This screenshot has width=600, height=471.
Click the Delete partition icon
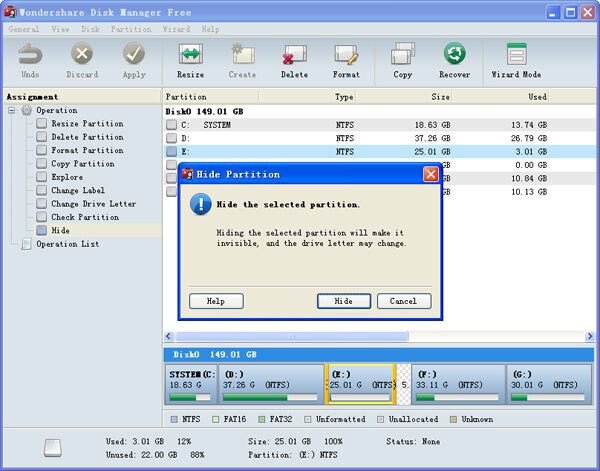point(294,54)
